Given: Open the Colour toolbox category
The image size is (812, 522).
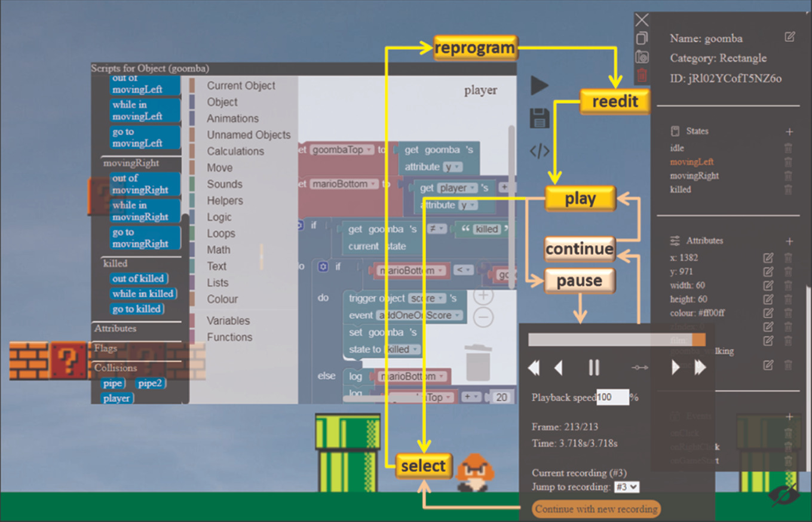Looking at the screenshot, I should pyautogui.click(x=222, y=299).
